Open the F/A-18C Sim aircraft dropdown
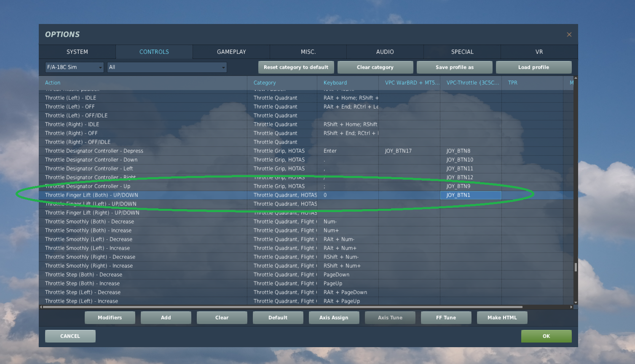This screenshot has width=635, height=364. pos(75,67)
